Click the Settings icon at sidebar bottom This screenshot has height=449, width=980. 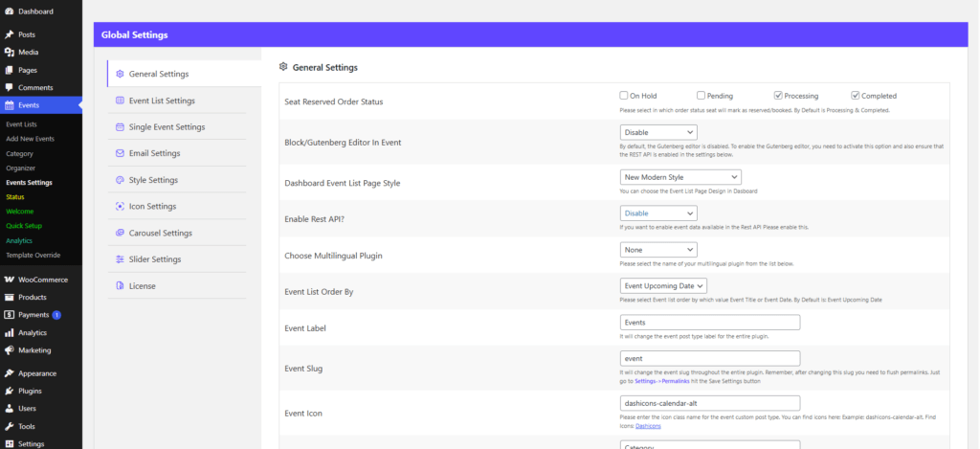9,444
